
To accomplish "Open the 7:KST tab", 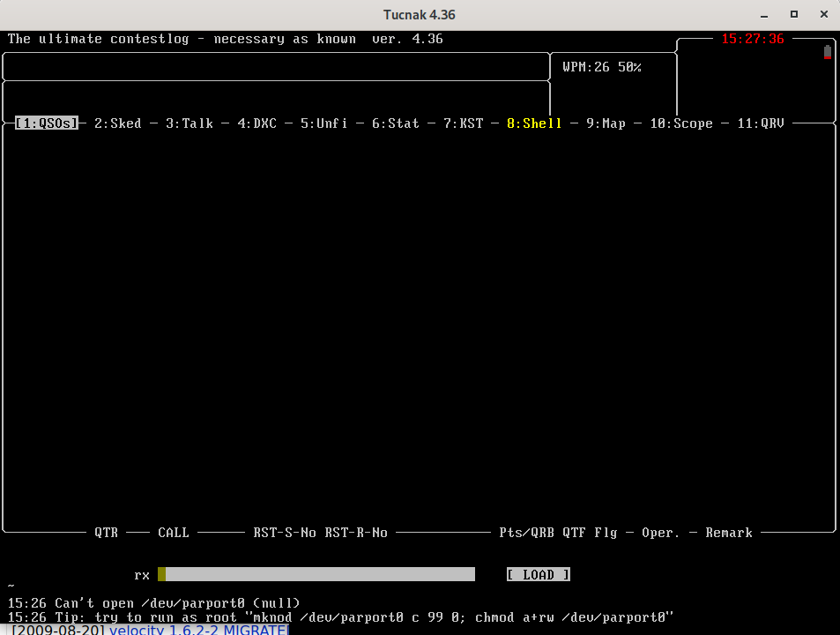I will pyautogui.click(x=464, y=123).
